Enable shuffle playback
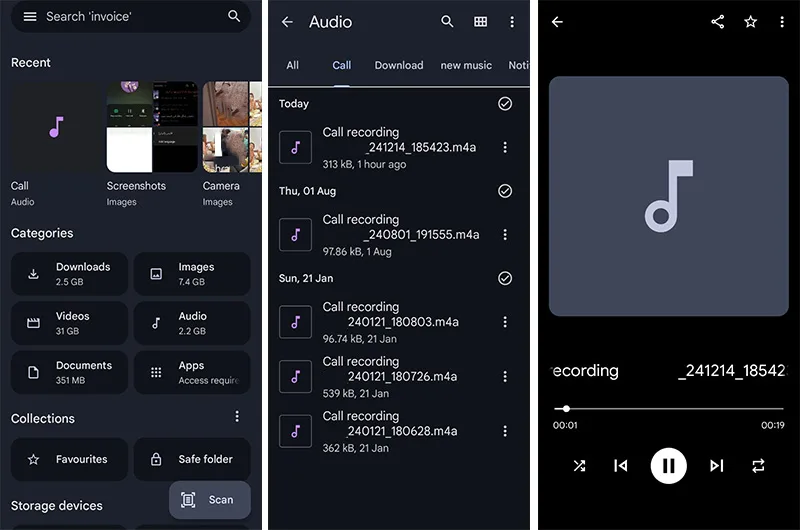The width and height of the screenshot is (800, 530). coord(579,466)
